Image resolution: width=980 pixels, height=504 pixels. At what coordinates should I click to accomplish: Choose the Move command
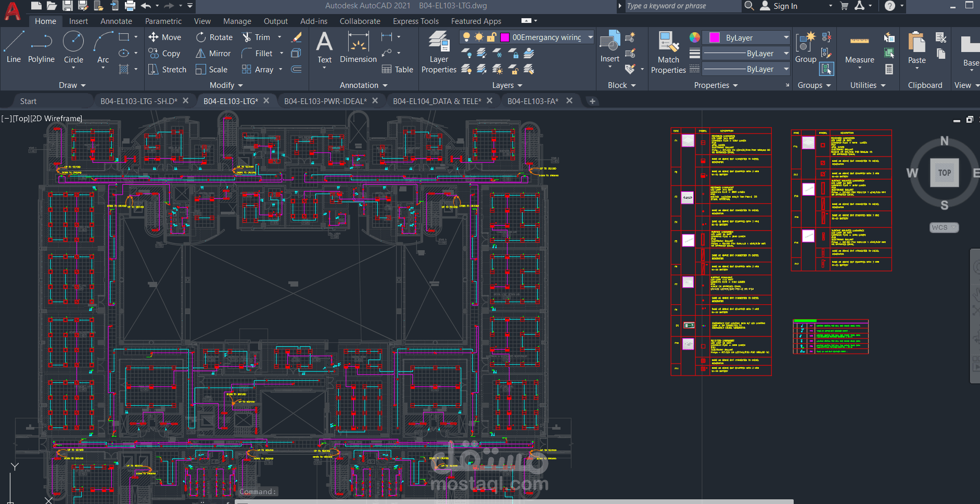[x=164, y=37]
